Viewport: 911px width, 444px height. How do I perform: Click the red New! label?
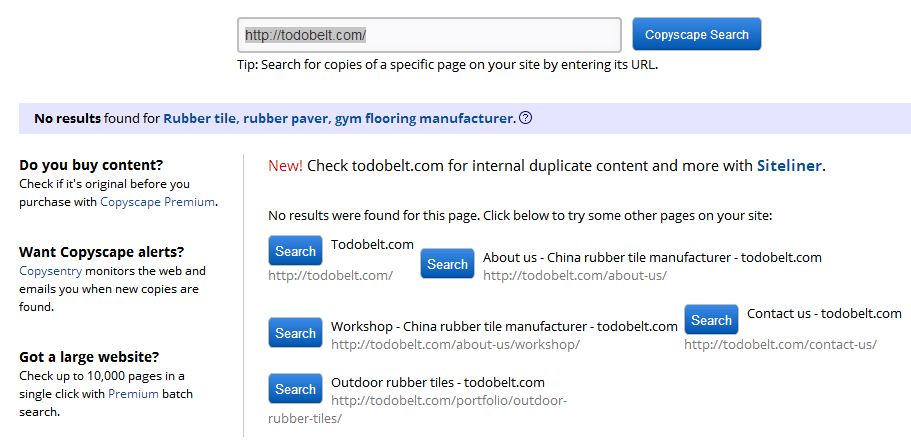pos(285,166)
